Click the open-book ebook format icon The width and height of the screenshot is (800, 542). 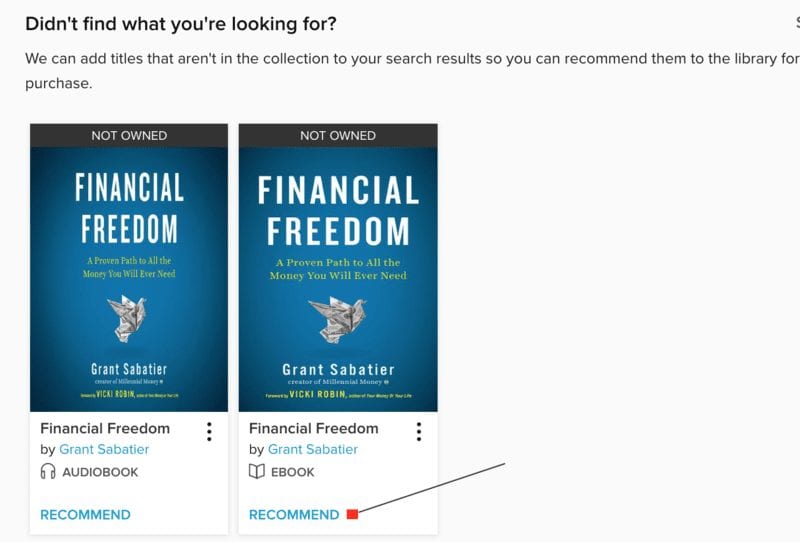click(x=257, y=472)
